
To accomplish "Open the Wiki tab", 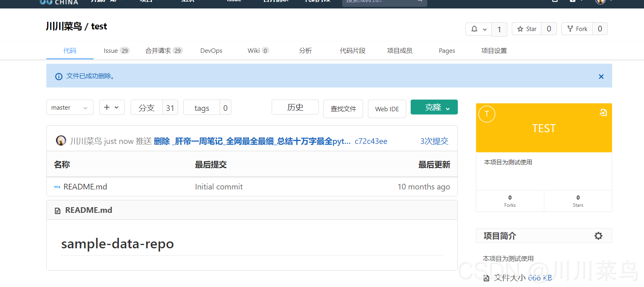I will tap(258, 51).
